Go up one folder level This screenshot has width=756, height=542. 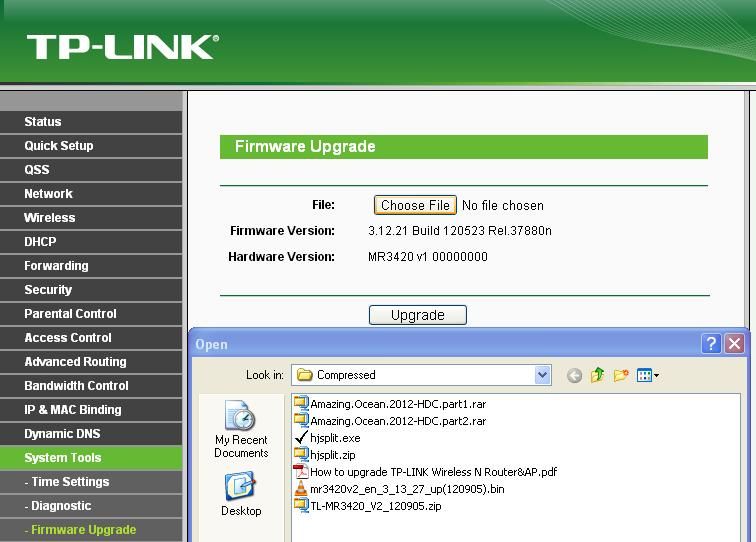click(x=598, y=376)
